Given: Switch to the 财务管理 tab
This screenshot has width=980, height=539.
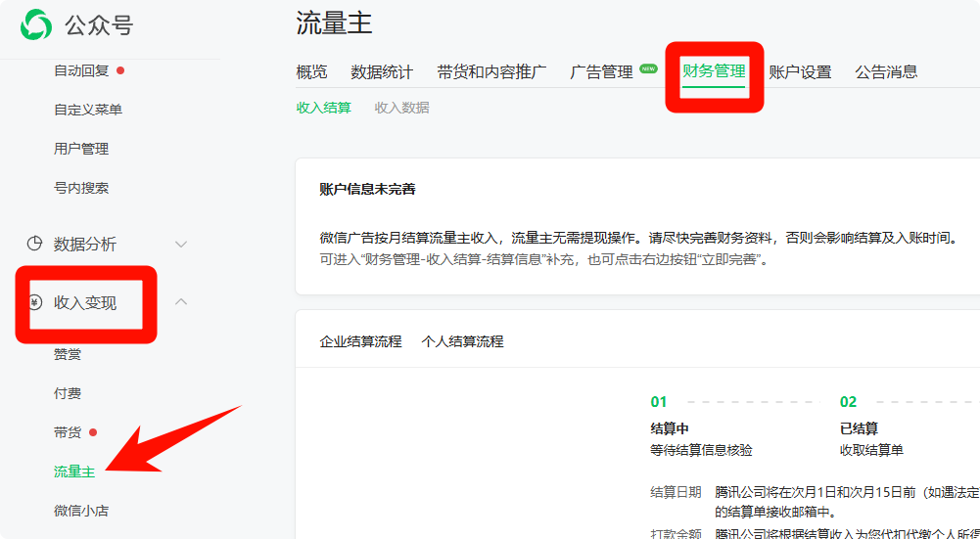Looking at the screenshot, I should (714, 71).
